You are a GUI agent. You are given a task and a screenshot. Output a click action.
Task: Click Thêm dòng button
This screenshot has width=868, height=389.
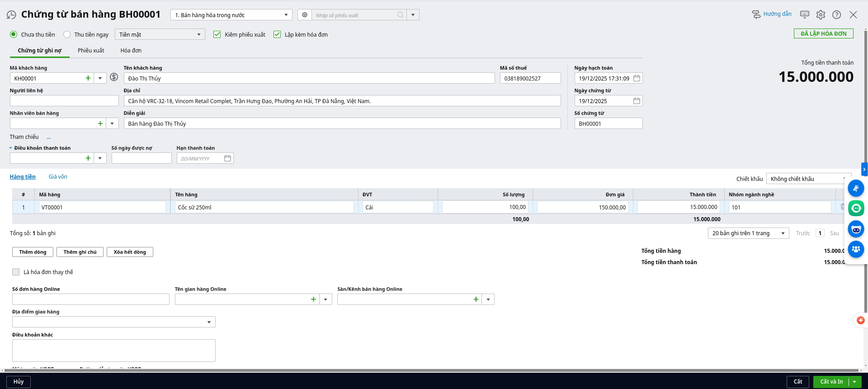[33, 252]
